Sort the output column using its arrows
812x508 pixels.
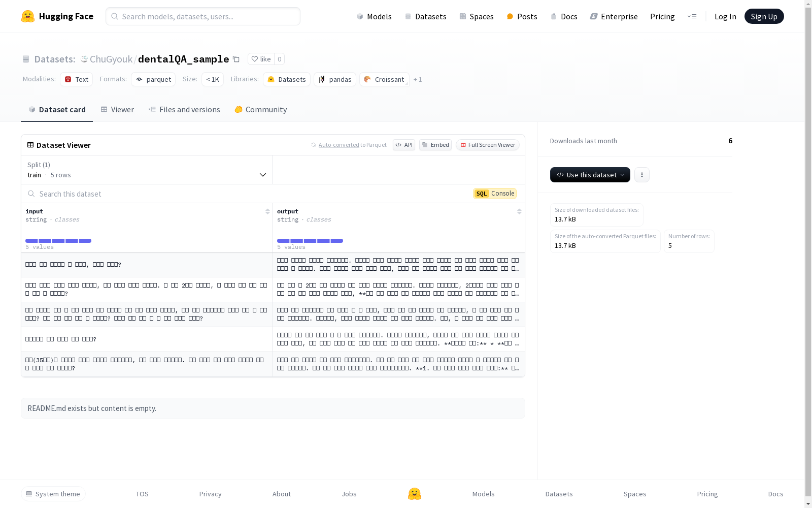[519, 211]
